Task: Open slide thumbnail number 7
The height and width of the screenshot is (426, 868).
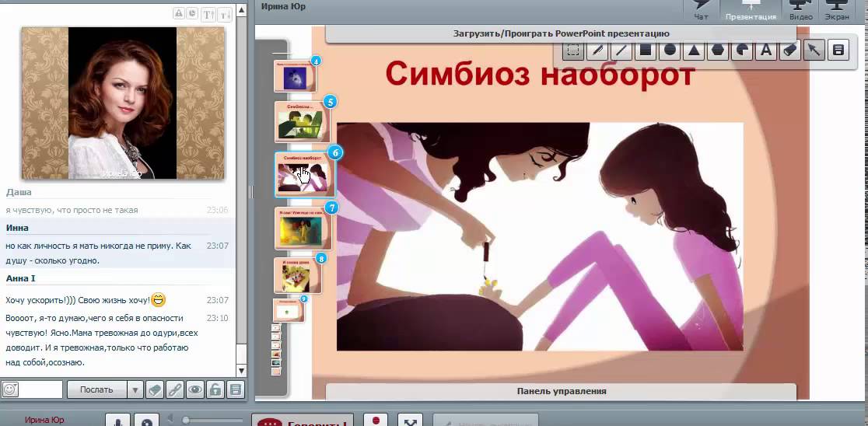Action: pyautogui.click(x=303, y=228)
